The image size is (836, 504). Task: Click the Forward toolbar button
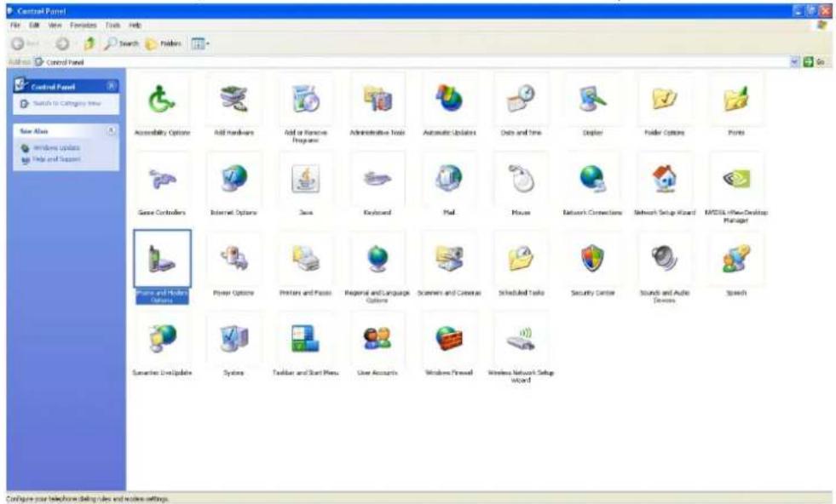(65, 43)
